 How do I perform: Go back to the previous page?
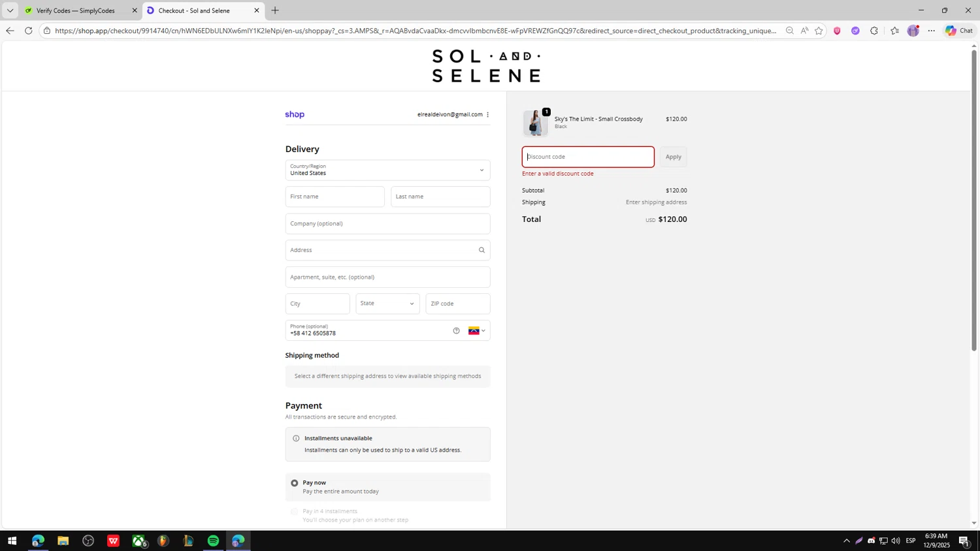point(10,31)
